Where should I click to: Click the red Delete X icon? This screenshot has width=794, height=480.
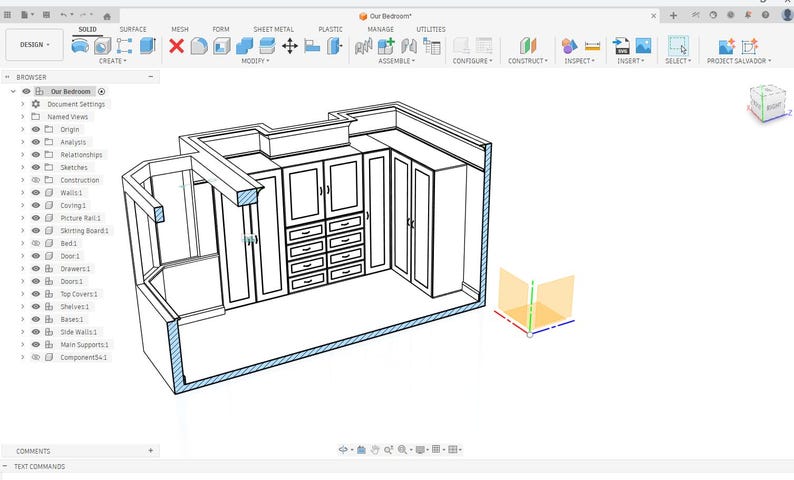(x=176, y=46)
